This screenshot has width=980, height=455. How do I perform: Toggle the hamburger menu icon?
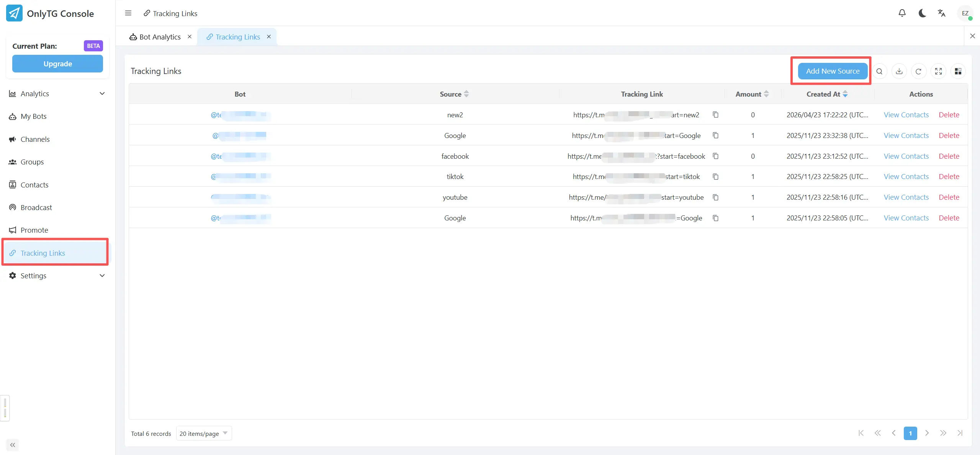click(x=128, y=13)
